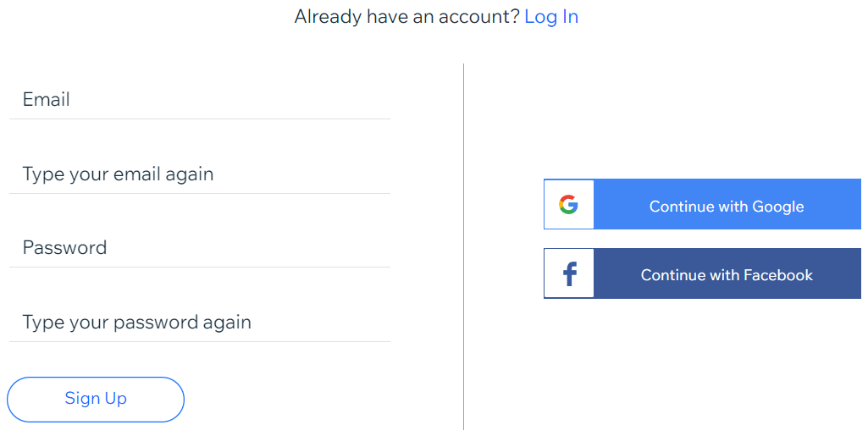This screenshot has width=868, height=436.
Task: Focus the Email input field
Action: click(200, 100)
